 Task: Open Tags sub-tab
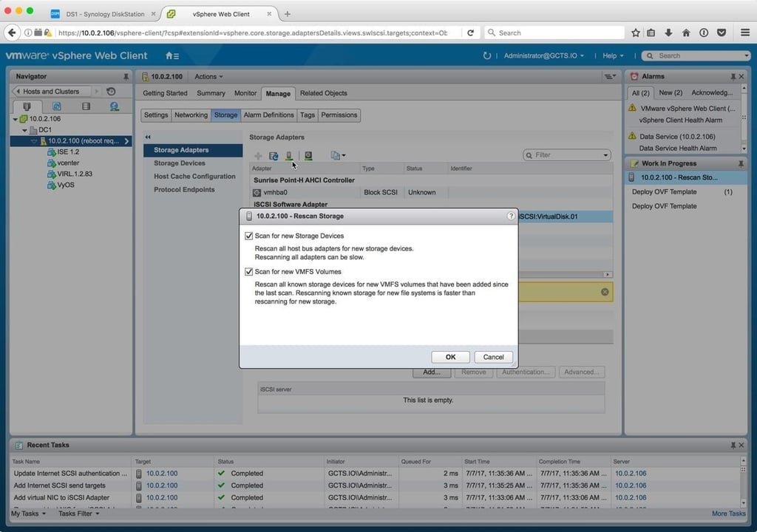coord(307,115)
